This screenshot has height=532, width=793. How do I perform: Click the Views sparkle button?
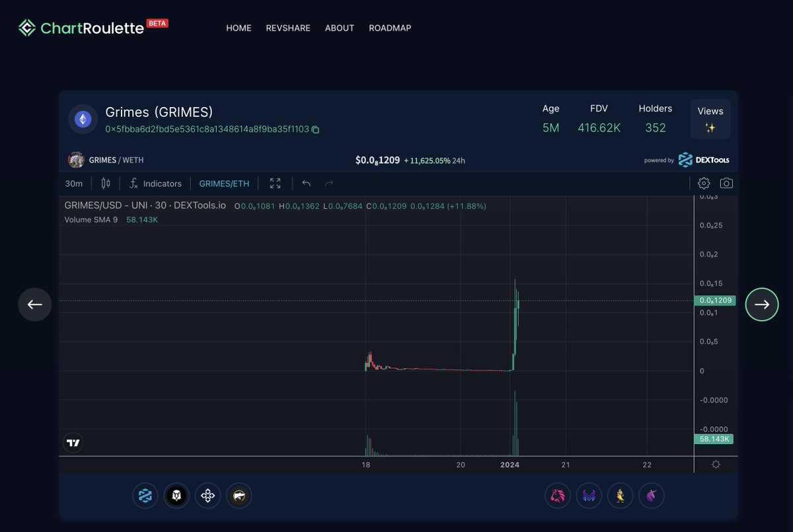[710, 119]
